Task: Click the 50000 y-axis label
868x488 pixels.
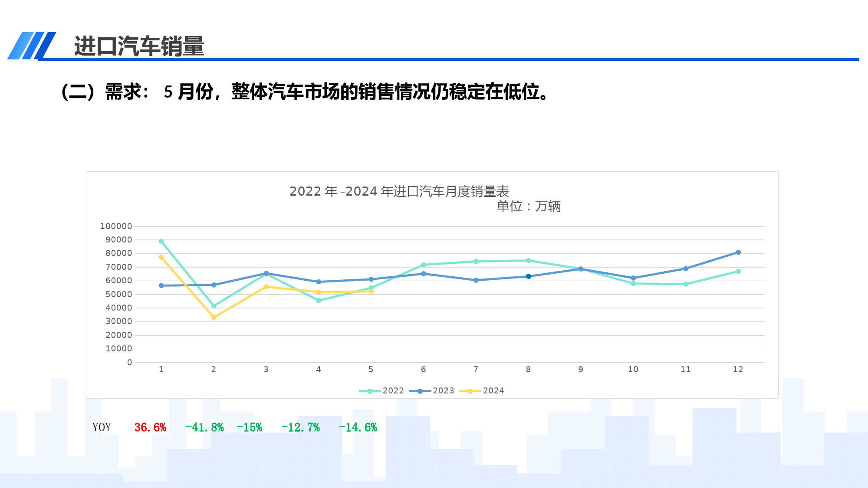Action: click(118, 294)
